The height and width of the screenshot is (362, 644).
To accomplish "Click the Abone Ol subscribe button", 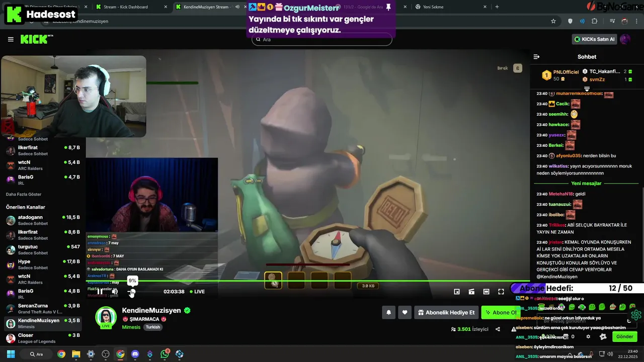I will tap(501, 312).
